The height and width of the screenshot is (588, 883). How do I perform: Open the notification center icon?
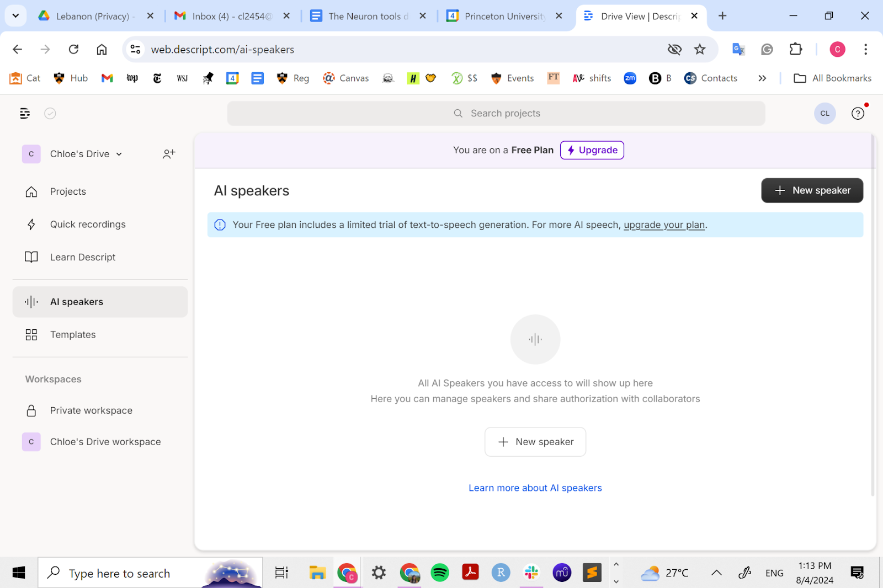pos(857,573)
